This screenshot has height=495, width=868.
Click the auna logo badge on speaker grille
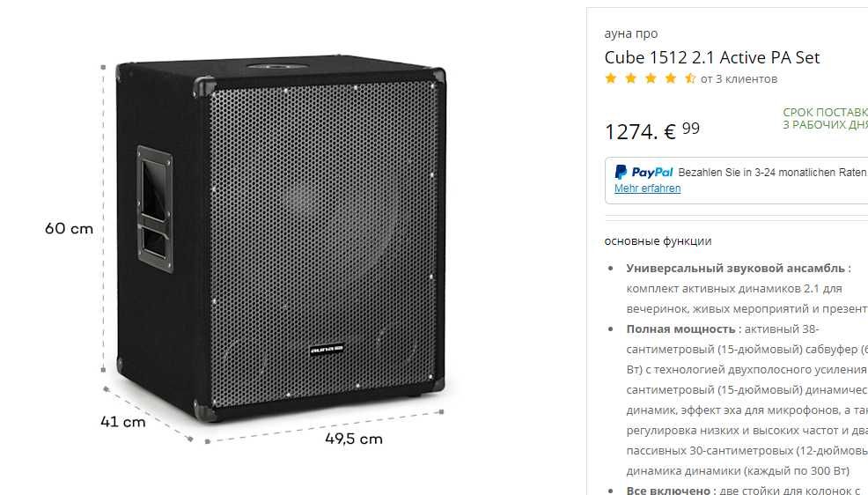tap(326, 350)
